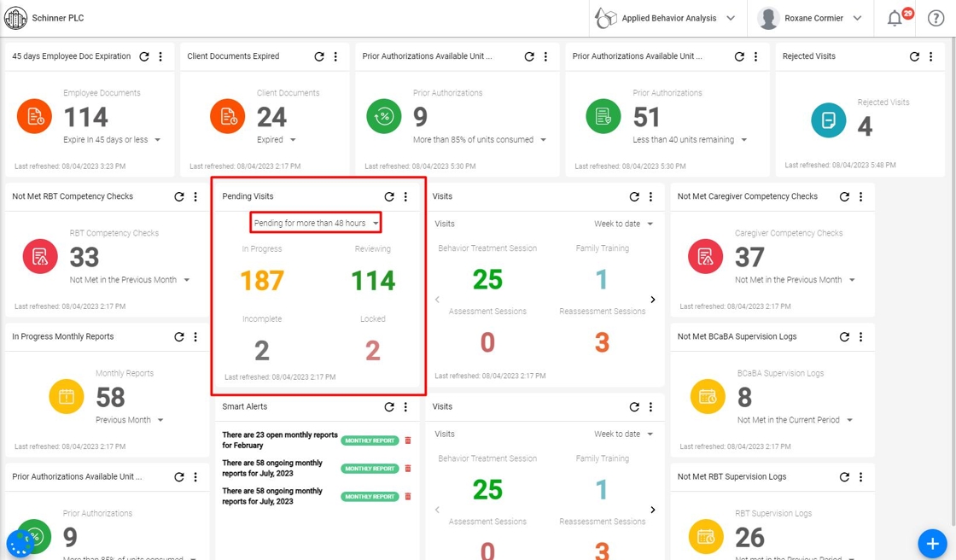Click the blue plus add button
956x560 pixels.
(932, 543)
